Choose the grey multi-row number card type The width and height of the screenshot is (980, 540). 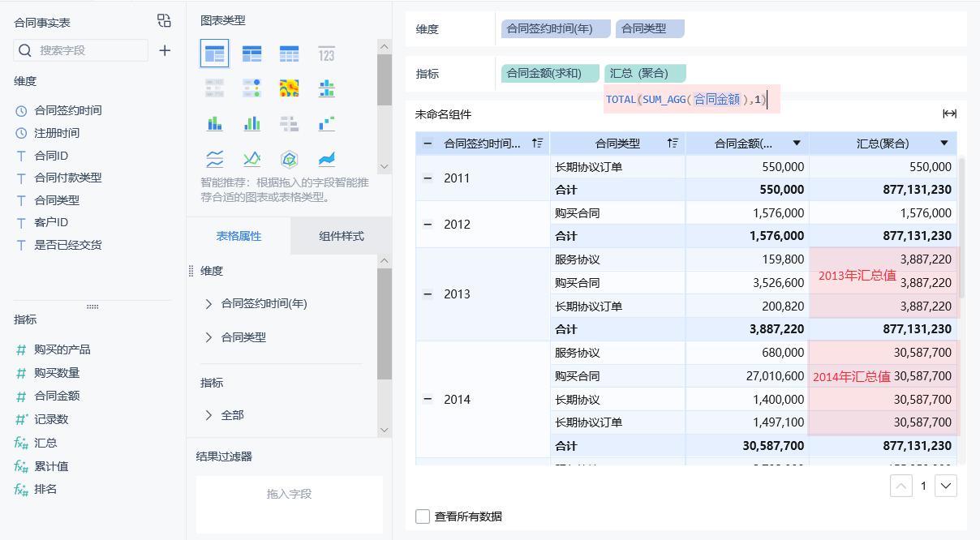coord(215,88)
